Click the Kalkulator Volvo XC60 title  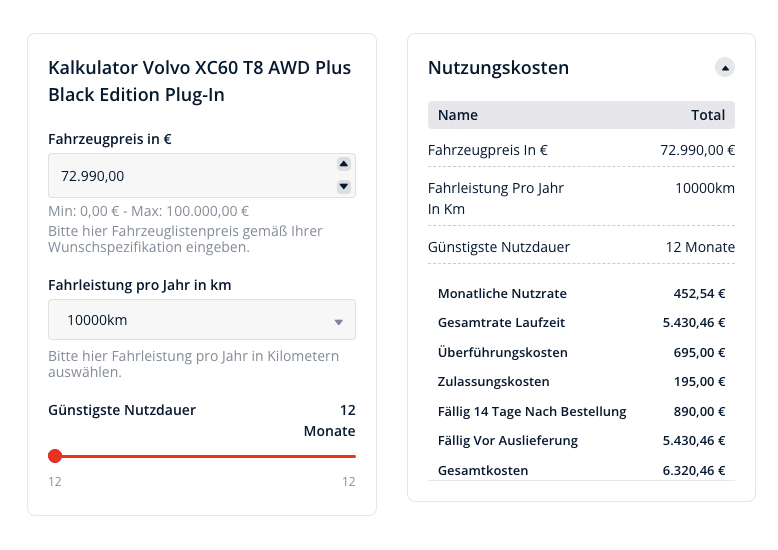click(199, 81)
